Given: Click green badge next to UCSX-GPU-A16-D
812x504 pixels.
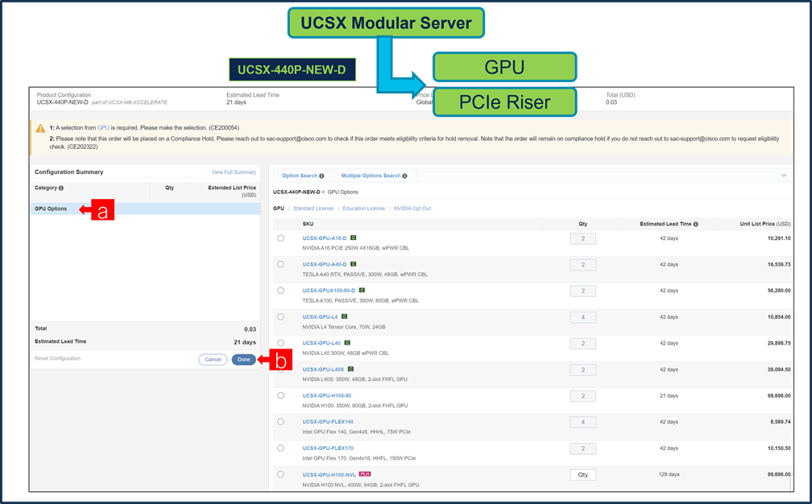Looking at the screenshot, I should coord(353,238).
